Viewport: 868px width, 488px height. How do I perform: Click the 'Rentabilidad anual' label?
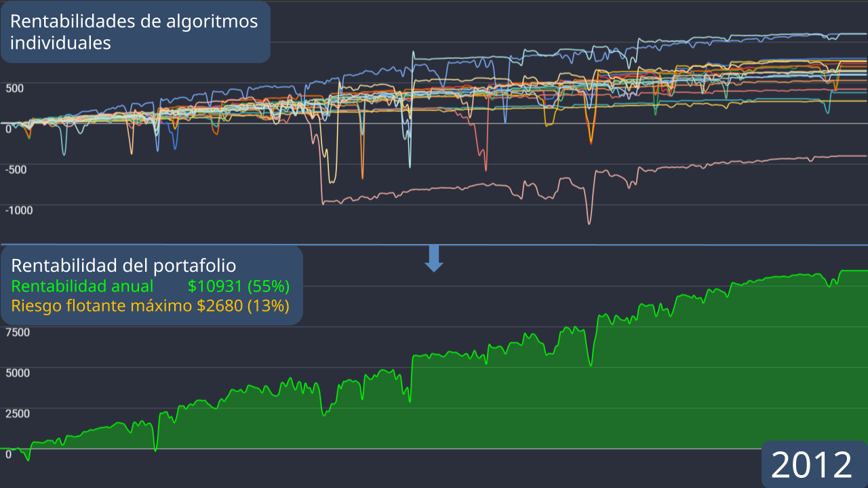coord(82,285)
